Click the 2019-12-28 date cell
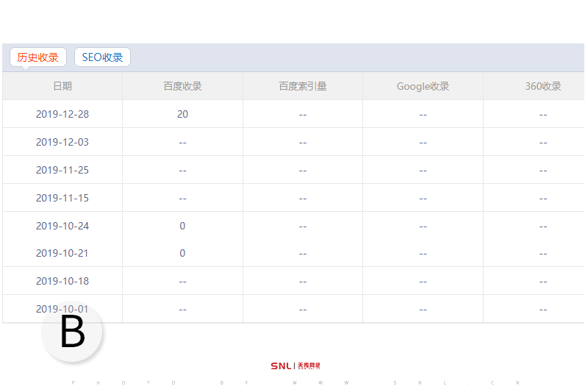This screenshot has width=588, height=392. [x=62, y=114]
